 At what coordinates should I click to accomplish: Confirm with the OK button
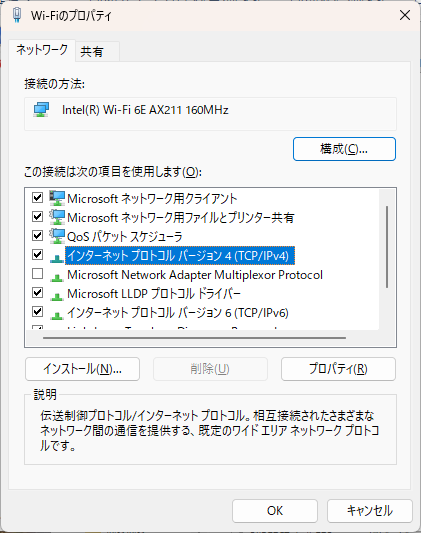(x=275, y=511)
